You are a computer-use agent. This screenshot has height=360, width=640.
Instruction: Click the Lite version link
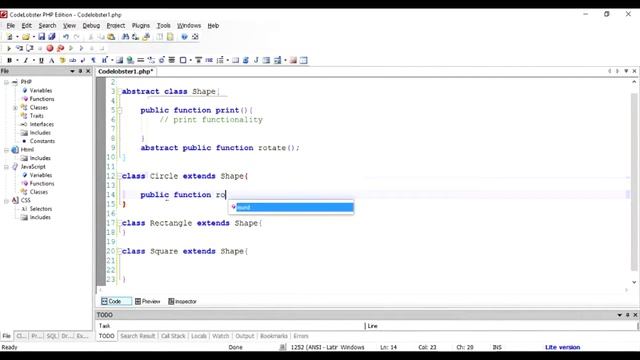tap(562, 347)
